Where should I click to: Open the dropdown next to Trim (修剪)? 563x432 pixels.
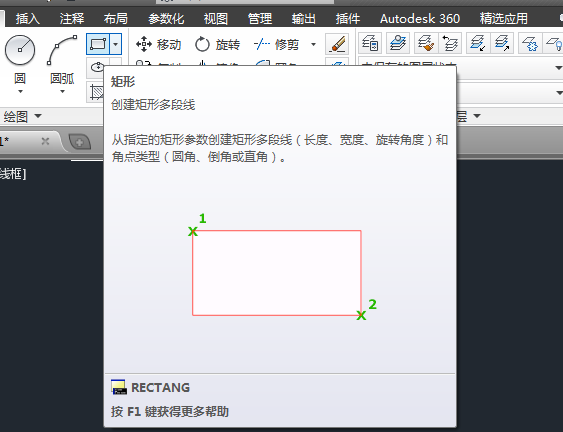pyautogui.click(x=313, y=45)
